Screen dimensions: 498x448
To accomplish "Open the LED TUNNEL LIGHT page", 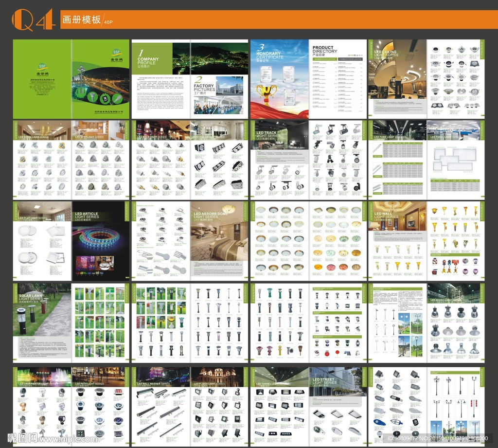I will [x=280, y=407].
